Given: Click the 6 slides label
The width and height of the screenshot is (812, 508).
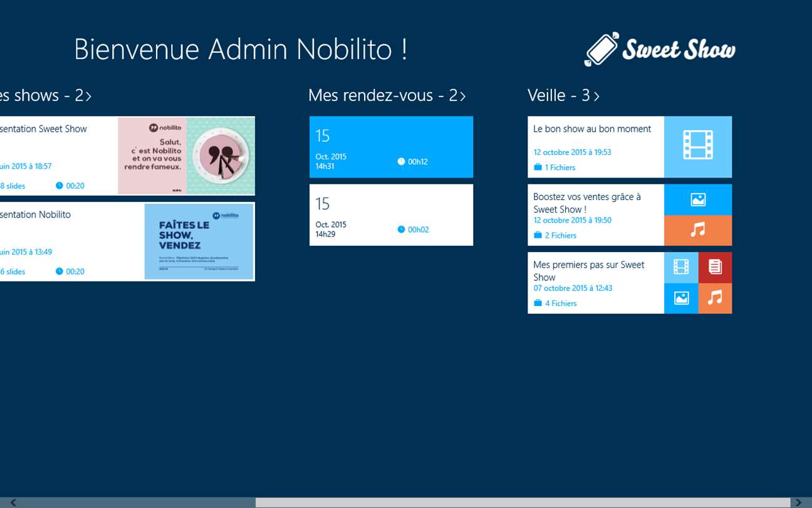Looking at the screenshot, I should click(13, 272).
